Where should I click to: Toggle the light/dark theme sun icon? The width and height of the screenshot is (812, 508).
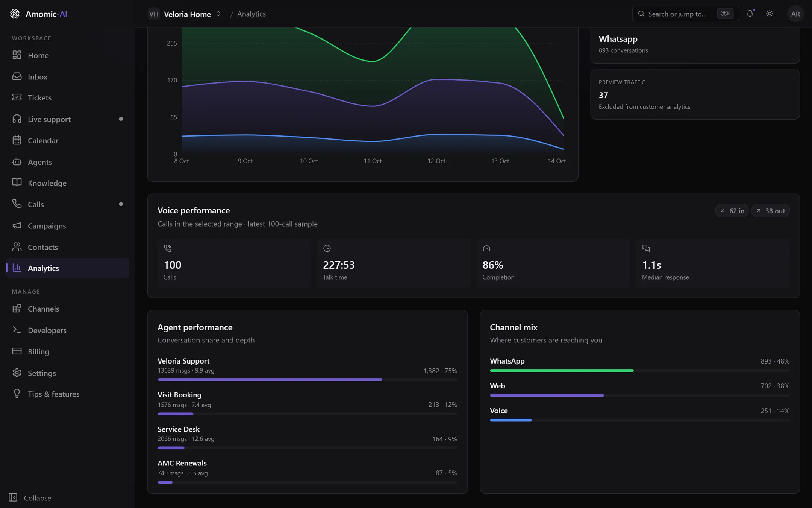770,14
